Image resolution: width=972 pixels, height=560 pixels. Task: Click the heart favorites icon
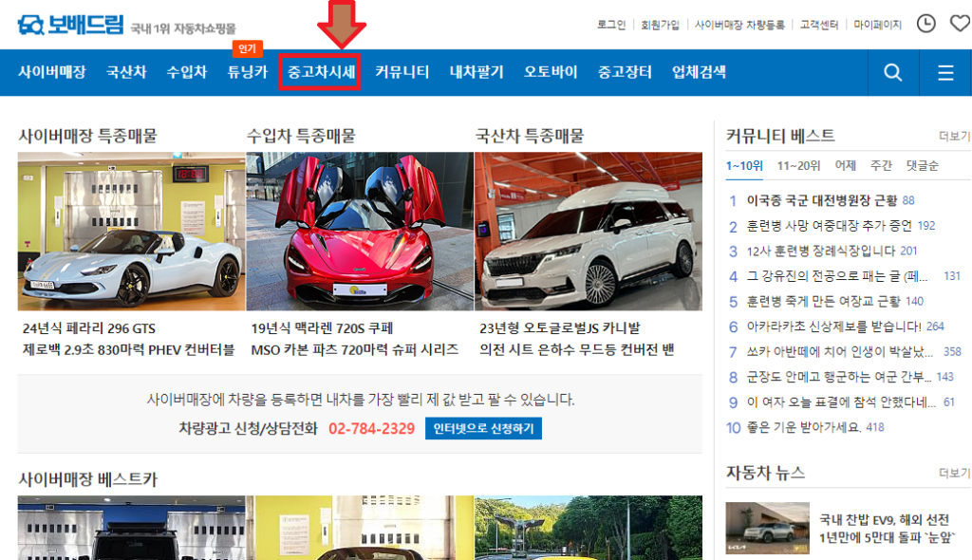959,24
